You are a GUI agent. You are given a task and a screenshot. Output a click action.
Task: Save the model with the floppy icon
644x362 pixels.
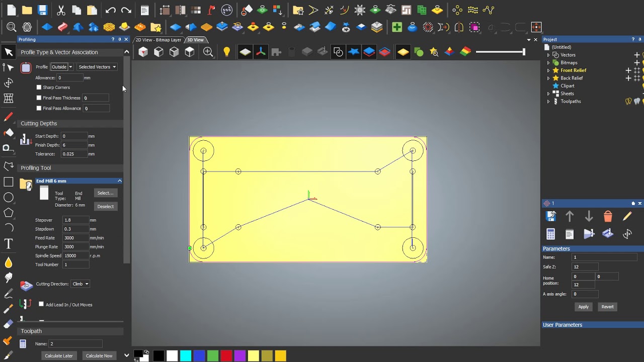click(x=43, y=10)
